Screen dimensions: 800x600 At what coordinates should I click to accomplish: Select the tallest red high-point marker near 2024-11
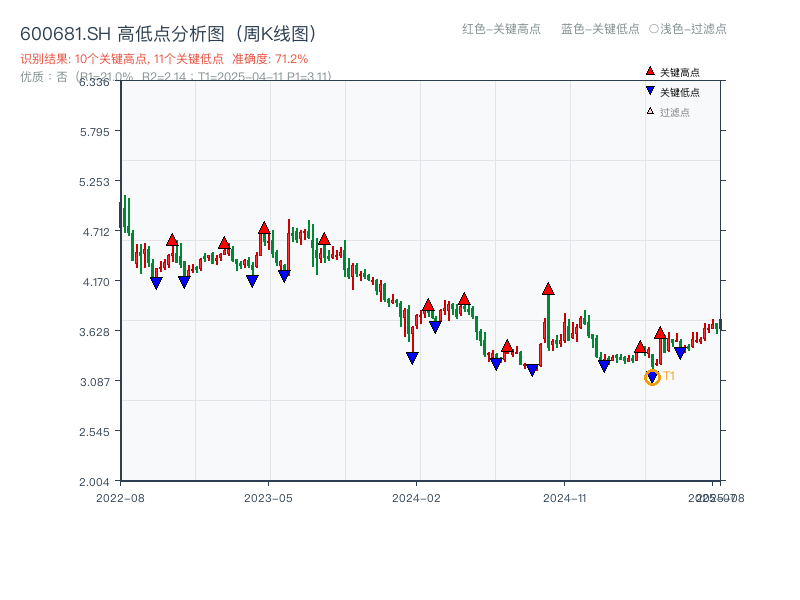click(548, 289)
